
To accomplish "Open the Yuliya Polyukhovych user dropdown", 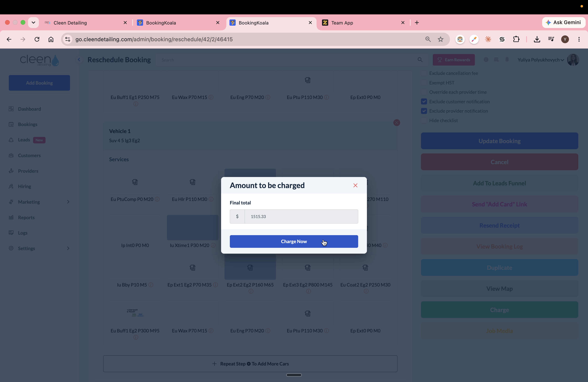I will [540, 60].
